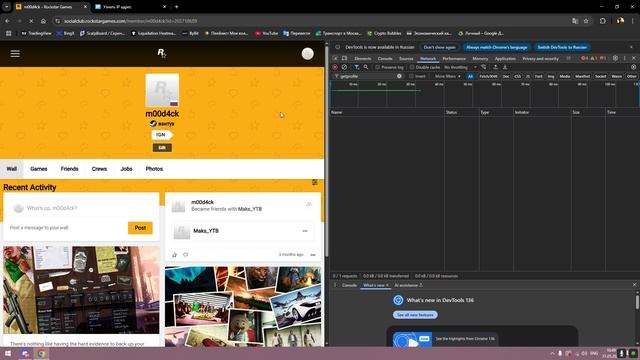This screenshot has width=640, height=360.
Task: Expand the More filters dropdown
Action: point(447,76)
